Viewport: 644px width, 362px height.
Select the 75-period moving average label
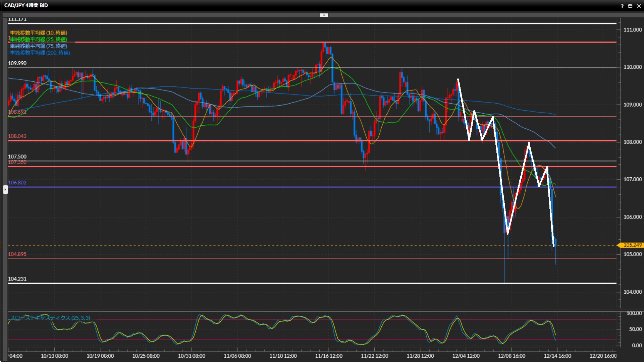[x=39, y=46]
